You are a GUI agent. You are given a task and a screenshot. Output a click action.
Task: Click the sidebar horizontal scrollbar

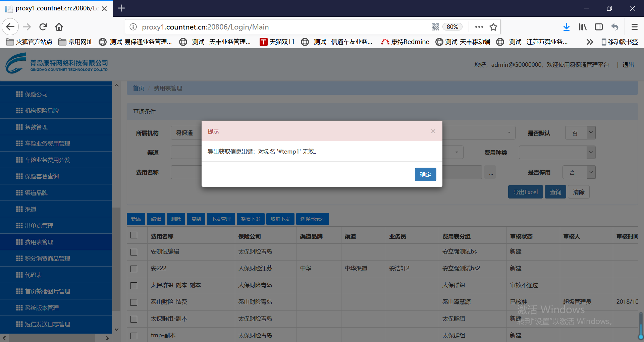50,338
